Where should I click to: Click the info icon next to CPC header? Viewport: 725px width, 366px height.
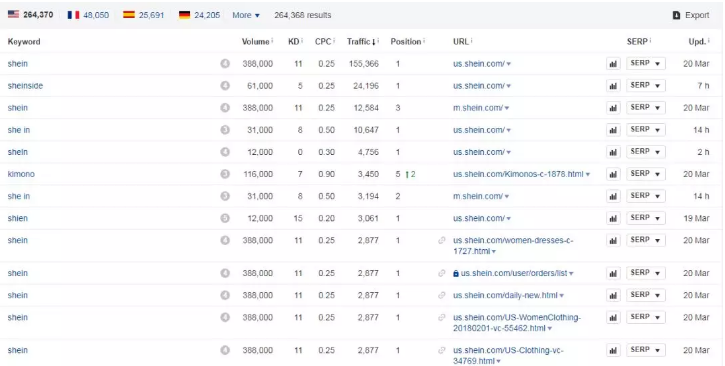pos(334,41)
